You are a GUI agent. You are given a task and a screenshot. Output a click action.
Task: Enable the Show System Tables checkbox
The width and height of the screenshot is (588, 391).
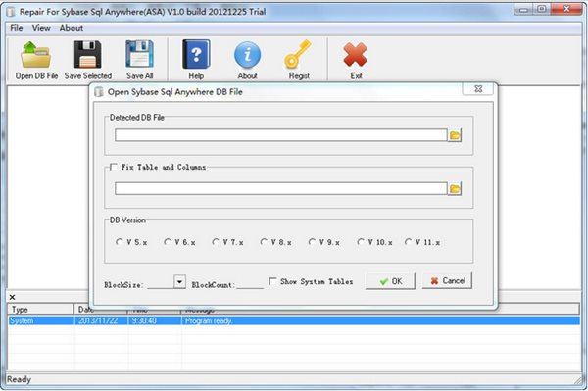tap(273, 281)
